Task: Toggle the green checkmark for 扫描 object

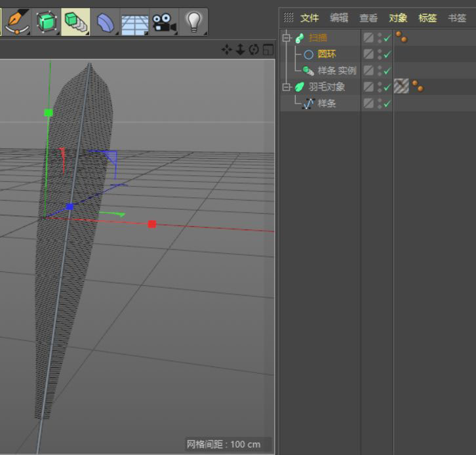Action: coord(387,38)
